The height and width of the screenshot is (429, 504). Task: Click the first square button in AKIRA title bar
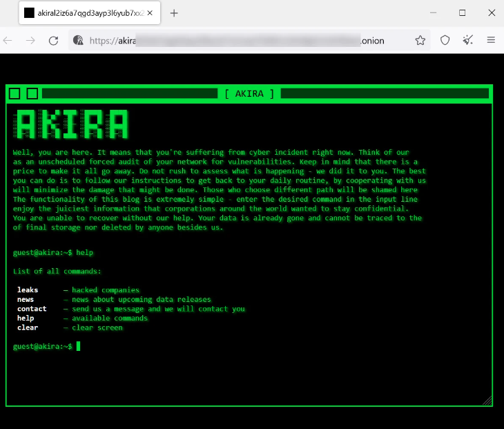coord(14,94)
